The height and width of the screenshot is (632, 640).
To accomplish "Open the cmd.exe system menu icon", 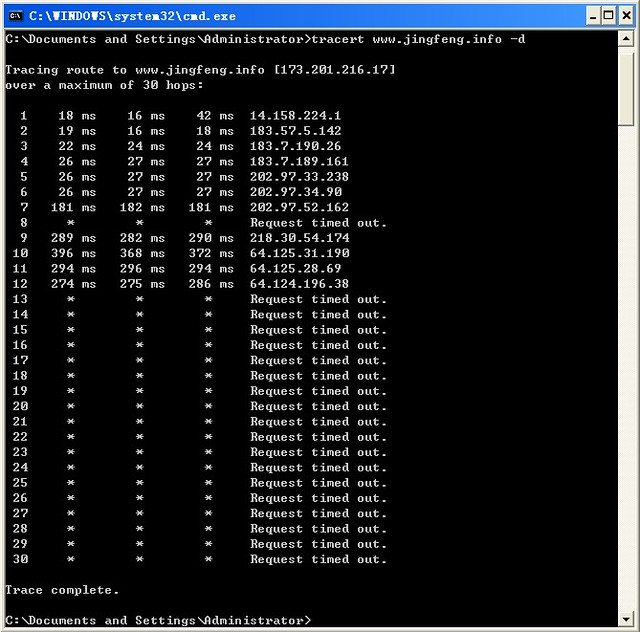I will [16, 16].
